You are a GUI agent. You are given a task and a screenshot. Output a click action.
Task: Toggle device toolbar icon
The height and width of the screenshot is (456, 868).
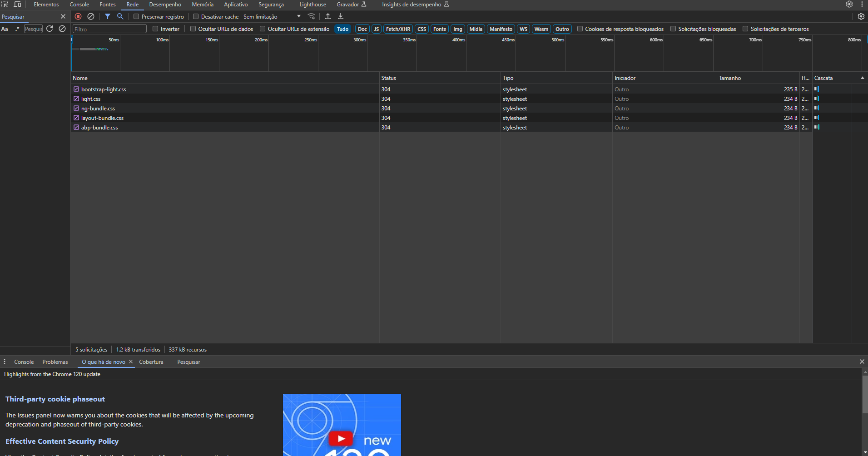(17, 5)
